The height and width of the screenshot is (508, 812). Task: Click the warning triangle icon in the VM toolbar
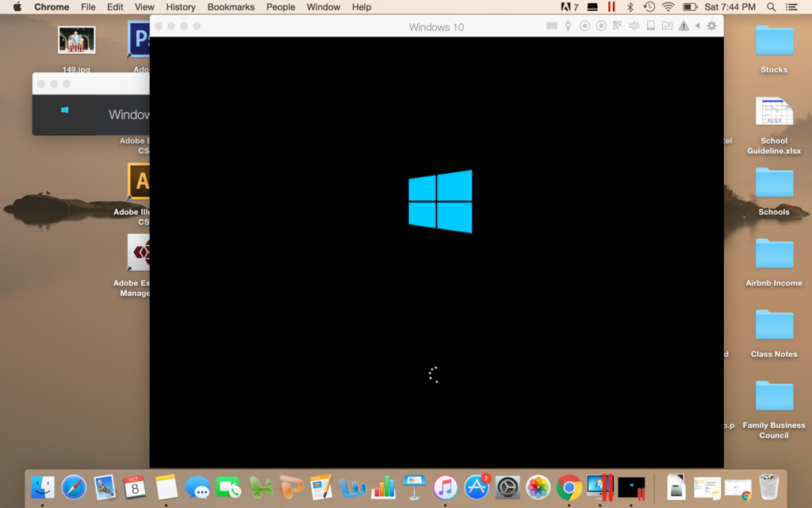click(x=684, y=26)
